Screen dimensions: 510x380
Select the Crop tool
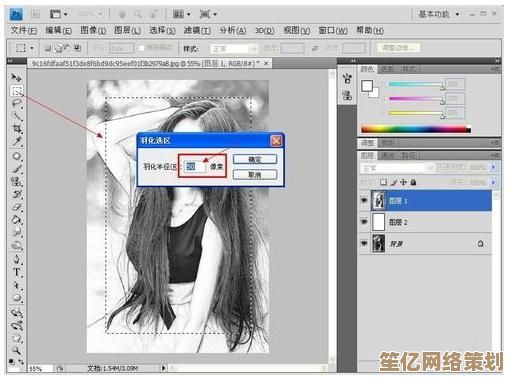[x=17, y=128]
